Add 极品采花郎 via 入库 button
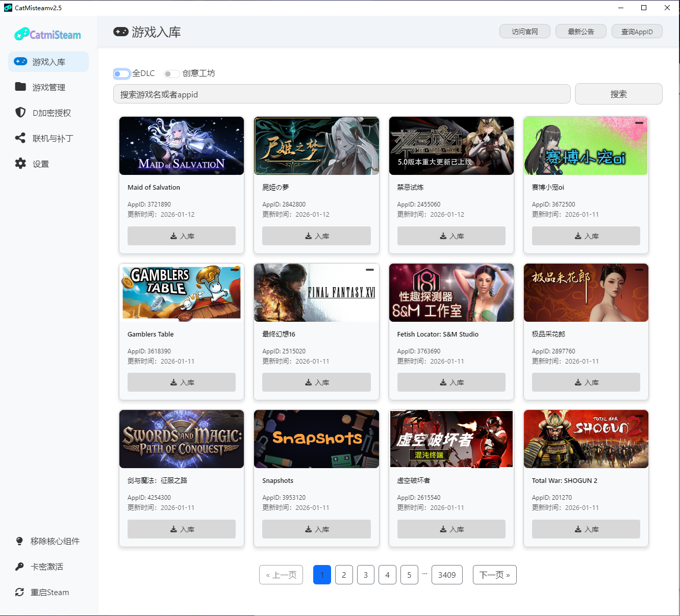Screen dimensions: 680x616 pyautogui.click(x=586, y=382)
